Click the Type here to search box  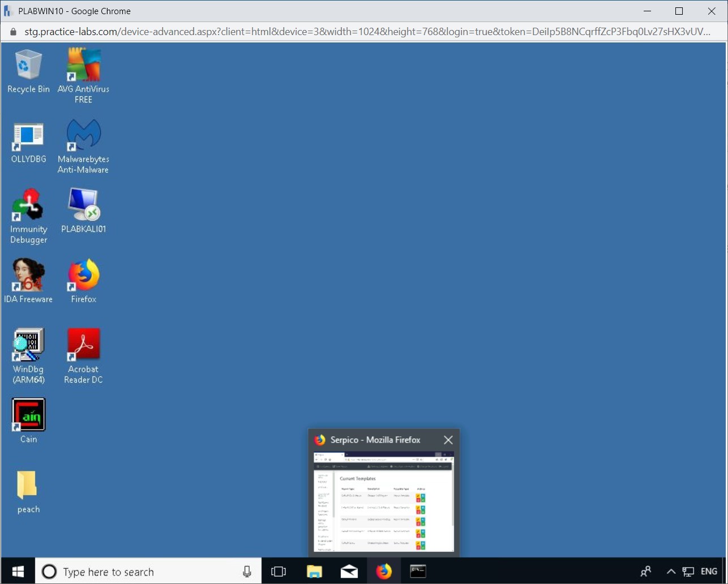coord(147,572)
